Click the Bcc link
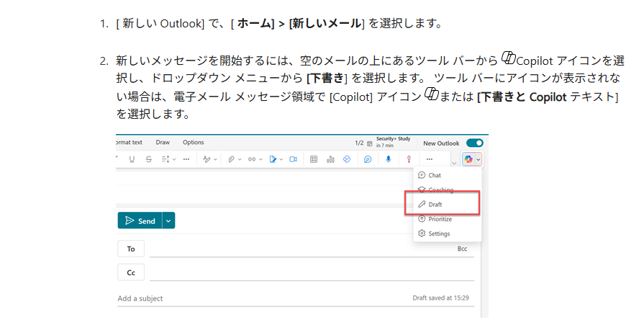Screen dimensions: 644x325 click(x=463, y=249)
